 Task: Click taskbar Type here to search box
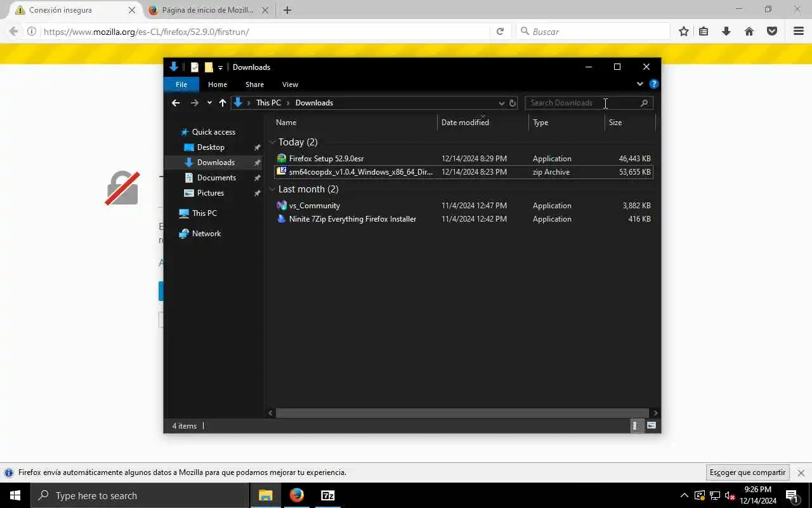click(140, 495)
